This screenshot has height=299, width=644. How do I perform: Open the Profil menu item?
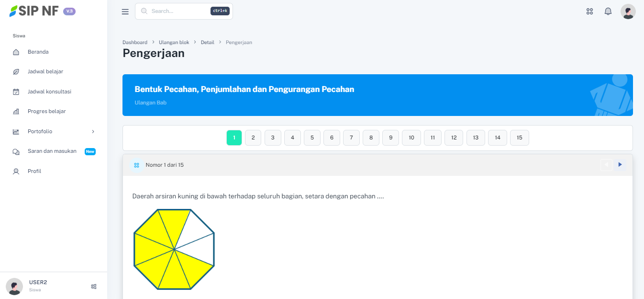coord(34,171)
